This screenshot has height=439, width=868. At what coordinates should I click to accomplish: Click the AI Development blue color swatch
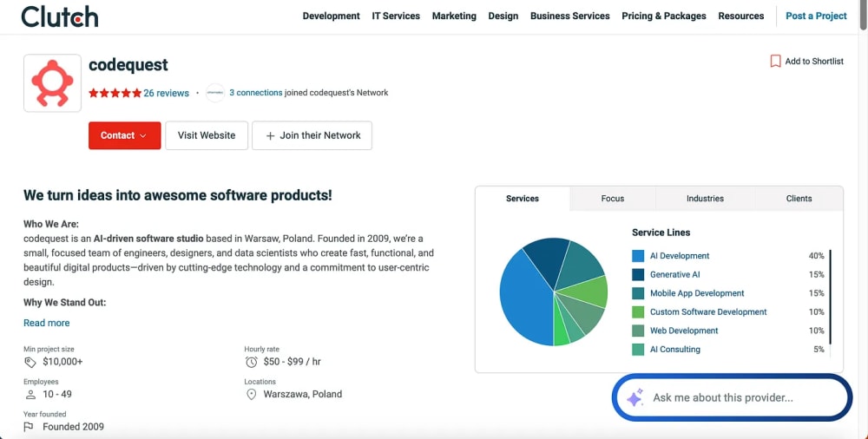click(x=638, y=256)
